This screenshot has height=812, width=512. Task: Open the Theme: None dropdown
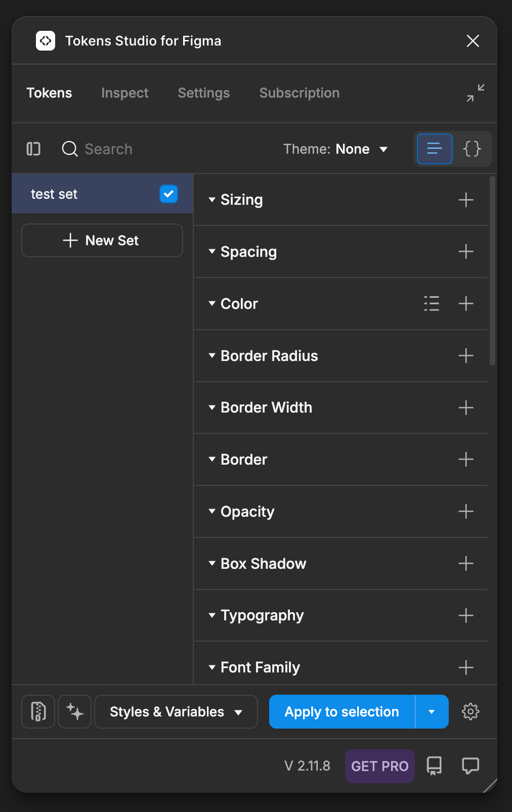(335, 149)
